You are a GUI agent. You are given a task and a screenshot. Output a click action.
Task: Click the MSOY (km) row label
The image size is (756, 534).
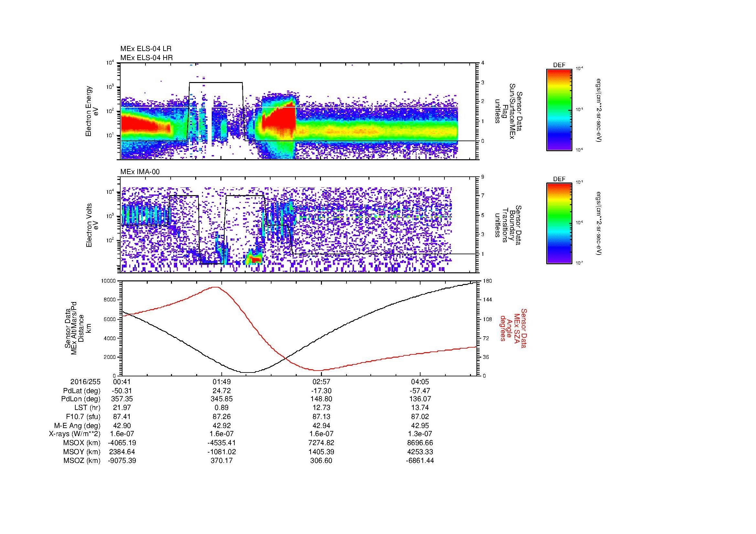82,452
